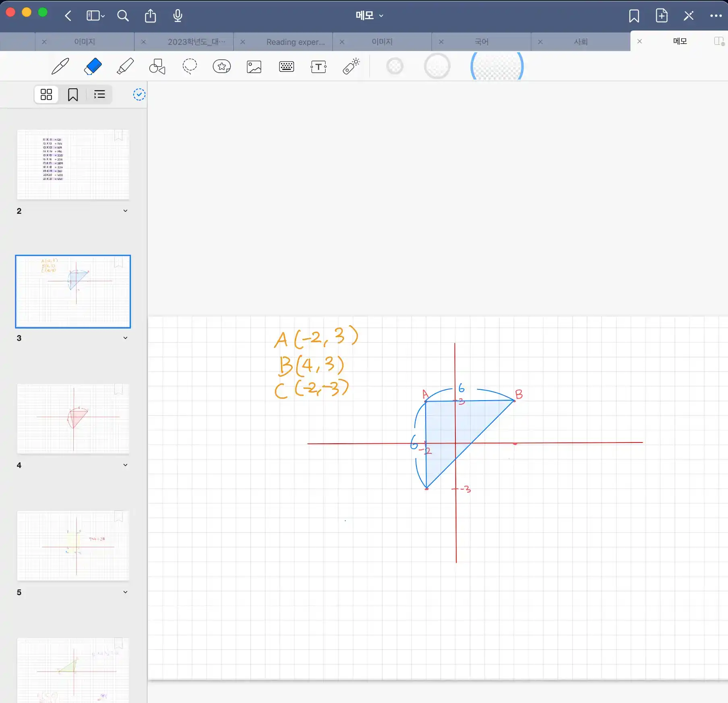Open the share export menu
728x703 pixels.
tap(150, 16)
